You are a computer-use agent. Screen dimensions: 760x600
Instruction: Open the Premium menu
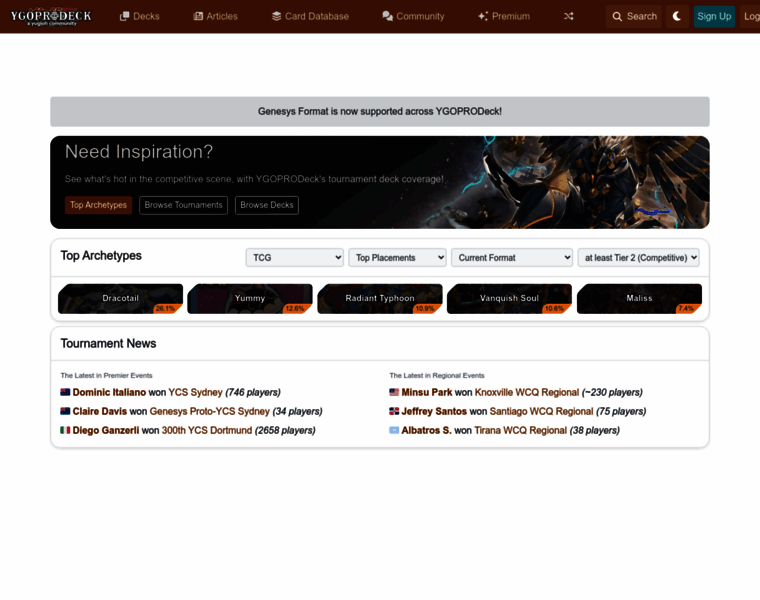click(x=504, y=16)
